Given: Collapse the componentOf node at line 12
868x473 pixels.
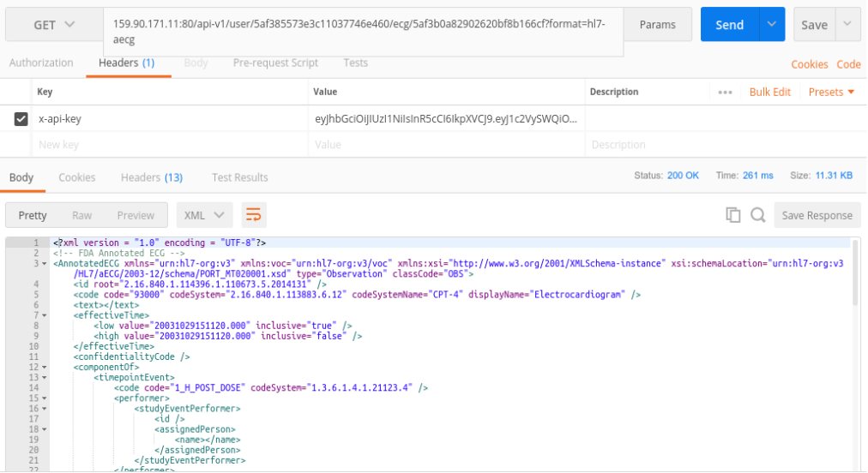Looking at the screenshot, I should [x=45, y=368].
